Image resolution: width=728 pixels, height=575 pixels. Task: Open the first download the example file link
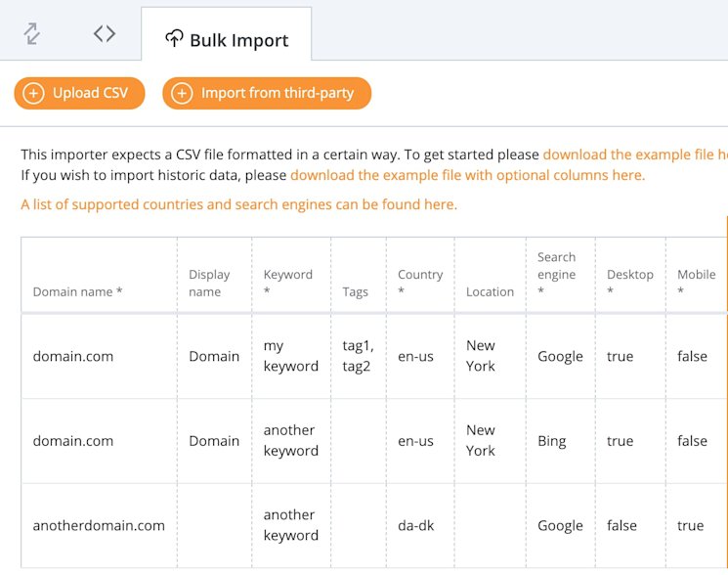coord(635,155)
